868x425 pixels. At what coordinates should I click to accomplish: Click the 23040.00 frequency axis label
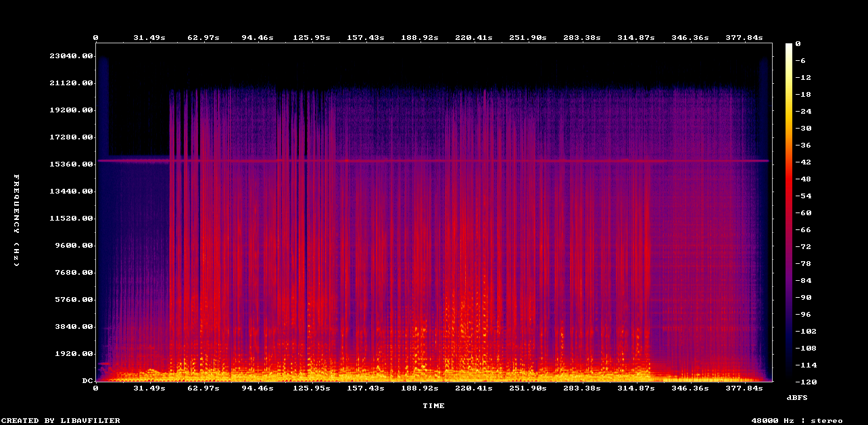tap(71, 56)
